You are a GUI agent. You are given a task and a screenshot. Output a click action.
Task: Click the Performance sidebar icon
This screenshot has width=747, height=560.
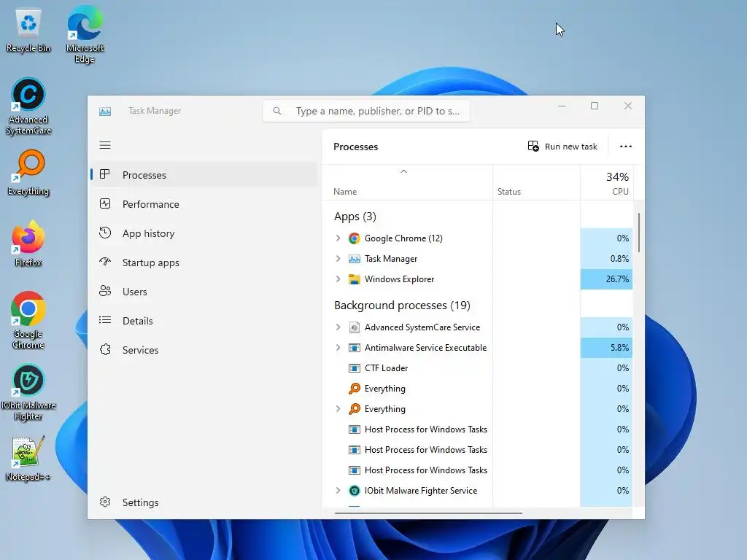[x=105, y=204]
